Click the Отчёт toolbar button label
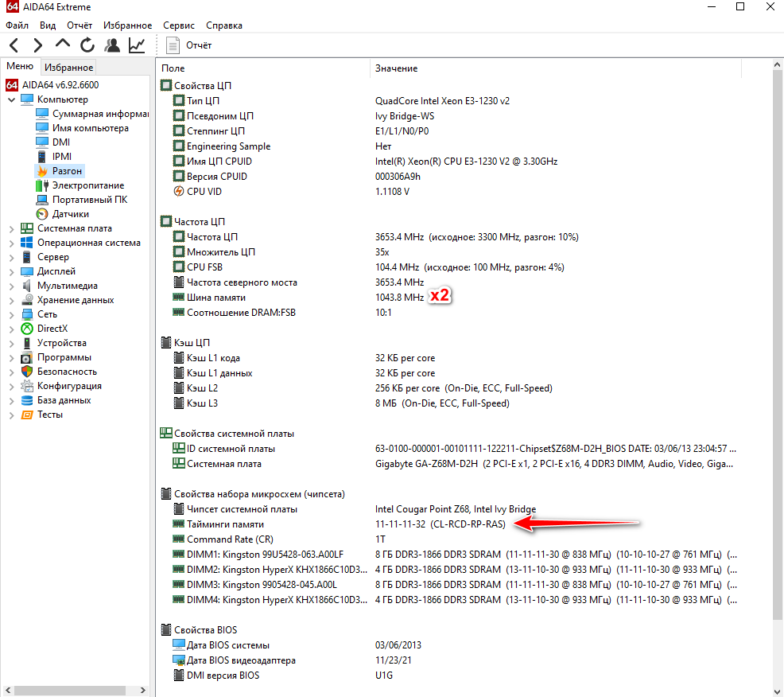This screenshot has width=784, height=697. (199, 45)
